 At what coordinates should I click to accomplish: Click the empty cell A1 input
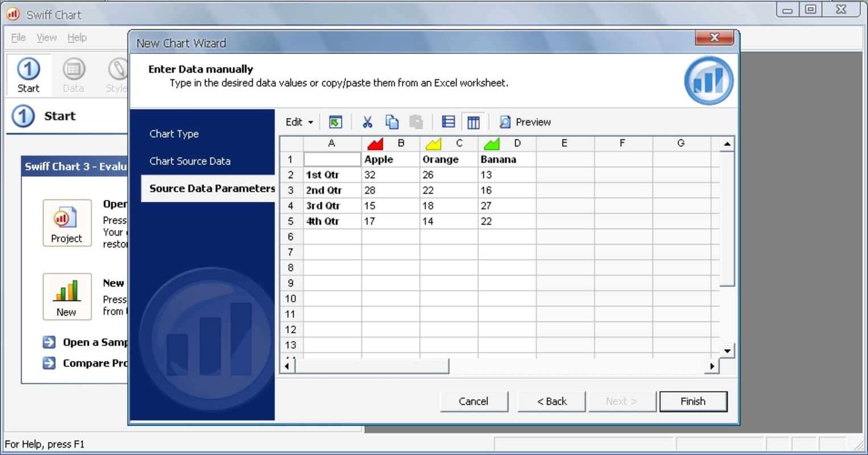coord(332,159)
